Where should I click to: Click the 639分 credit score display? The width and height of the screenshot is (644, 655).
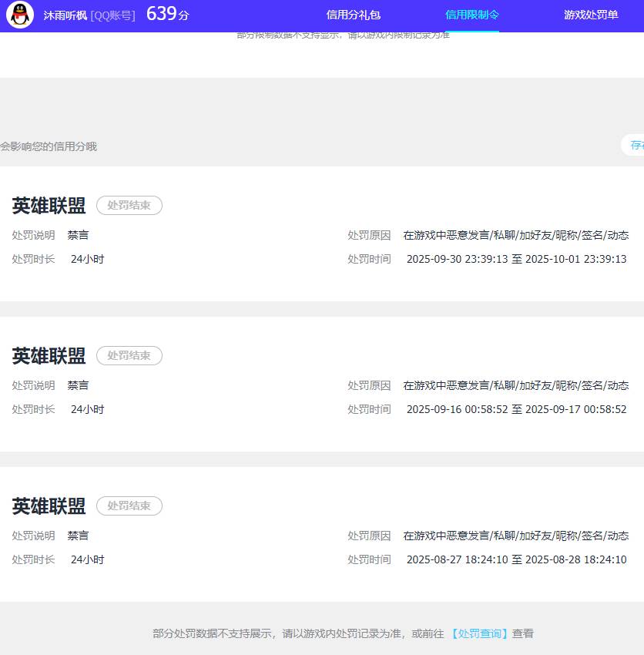pos(166,14)
